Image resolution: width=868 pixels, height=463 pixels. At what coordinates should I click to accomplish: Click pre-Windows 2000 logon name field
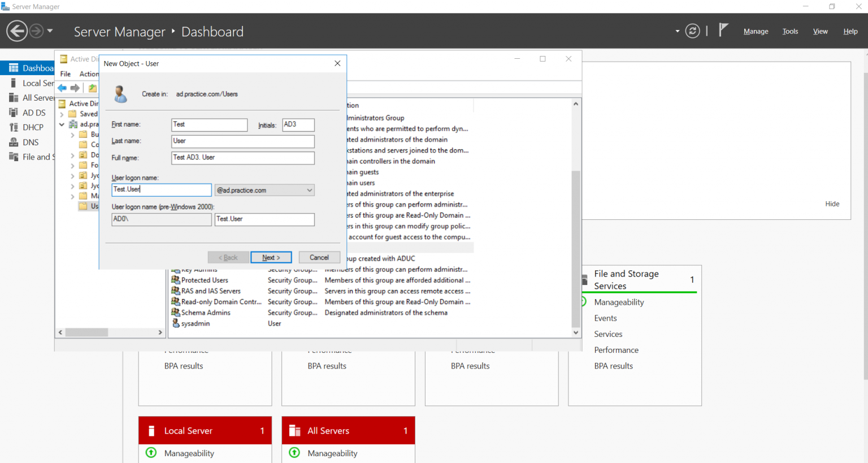(x=264, y=219)
